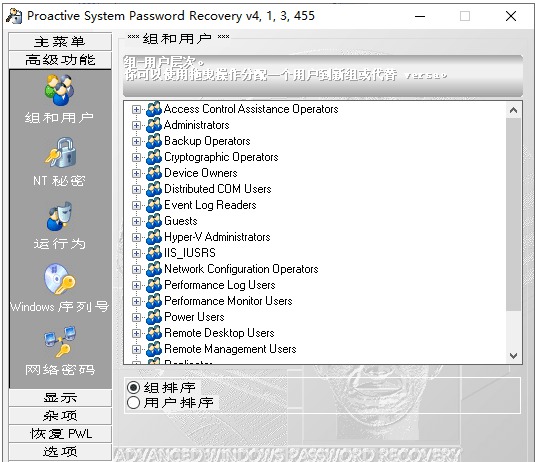Open the 恢复 PWL section
This screenshot has height=462, width=535.
pos(60,434)
